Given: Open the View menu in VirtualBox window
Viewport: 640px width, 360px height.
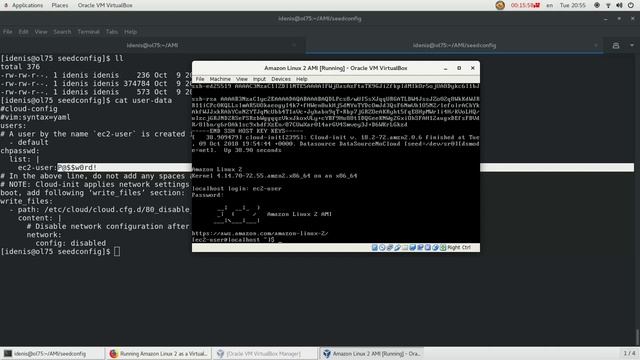Looking at the screenshot, I should pos(242,79).
